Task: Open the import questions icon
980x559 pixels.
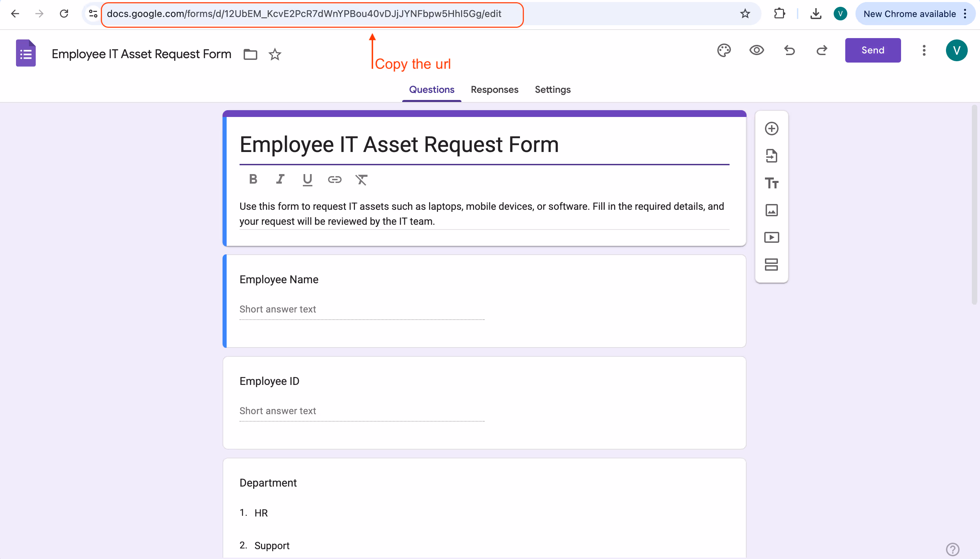Action: (772, 156)
